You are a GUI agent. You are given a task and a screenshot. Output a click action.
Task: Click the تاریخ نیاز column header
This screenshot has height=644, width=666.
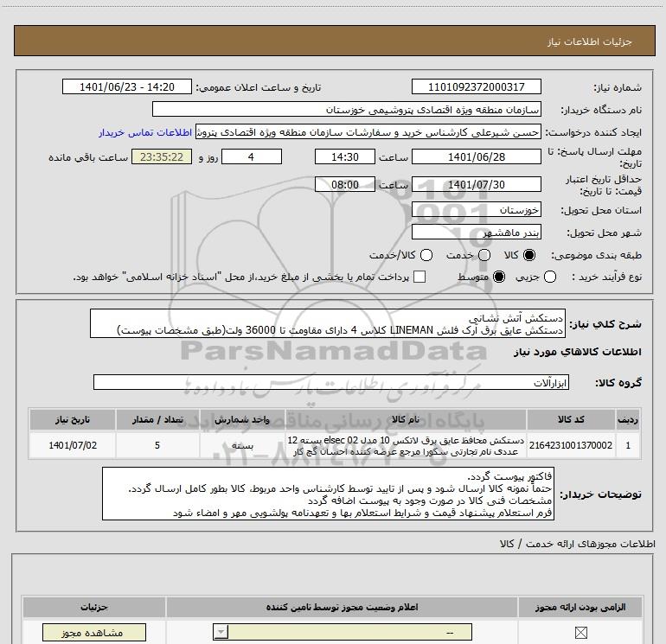(73, 420)
